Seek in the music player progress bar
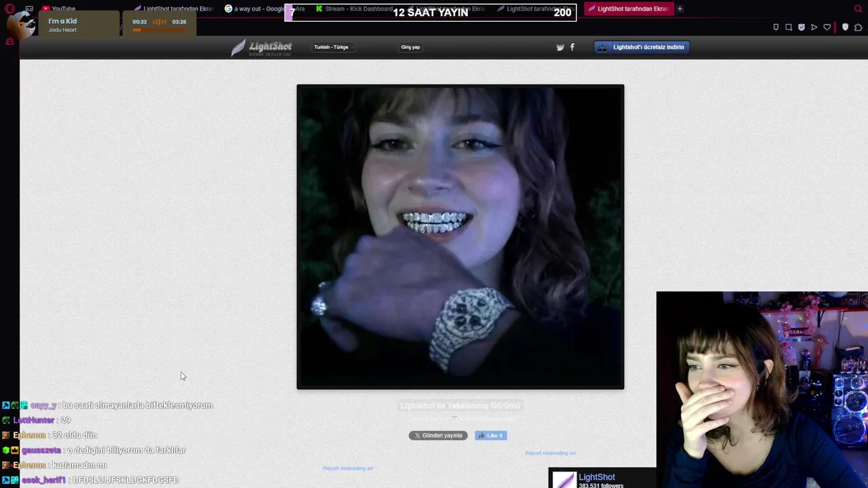This screenshot has height=488, width=868. 158,30
